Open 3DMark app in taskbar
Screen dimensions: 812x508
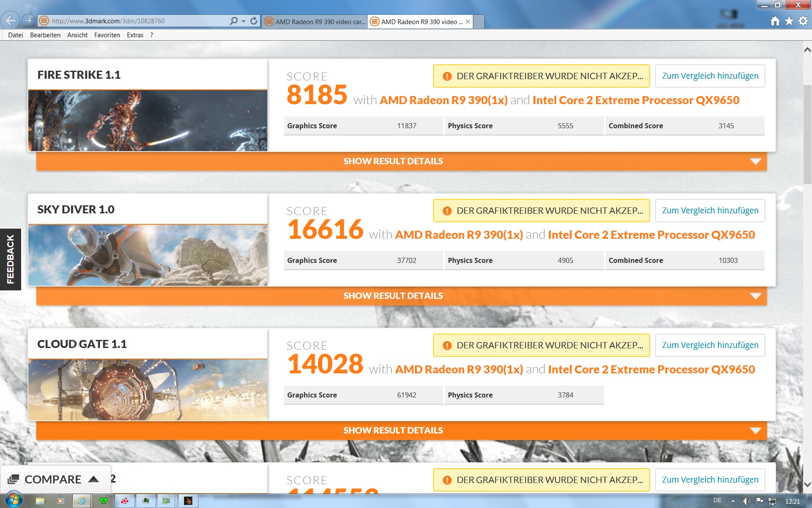coord(188,501)
